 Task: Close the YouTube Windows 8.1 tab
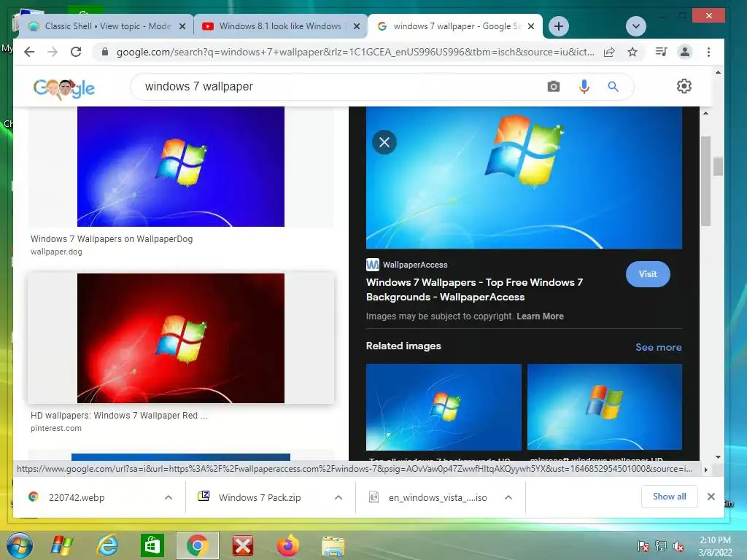356,26
